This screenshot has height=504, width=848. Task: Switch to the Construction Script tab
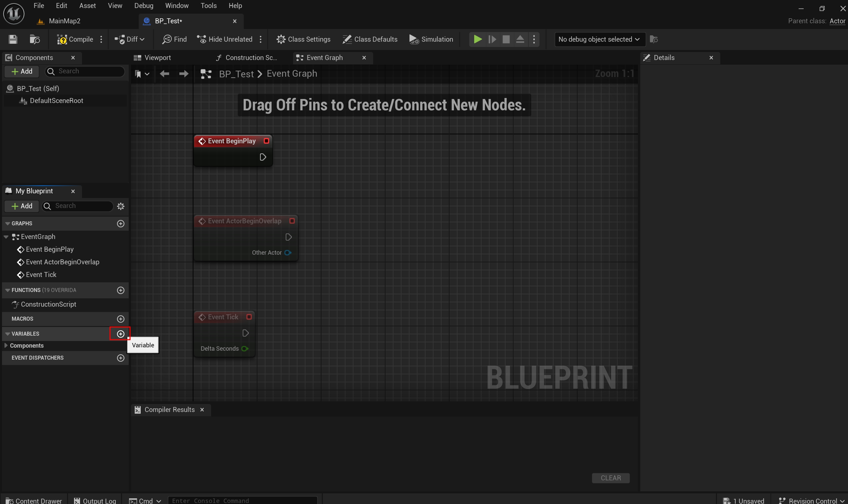pos(251,58)
